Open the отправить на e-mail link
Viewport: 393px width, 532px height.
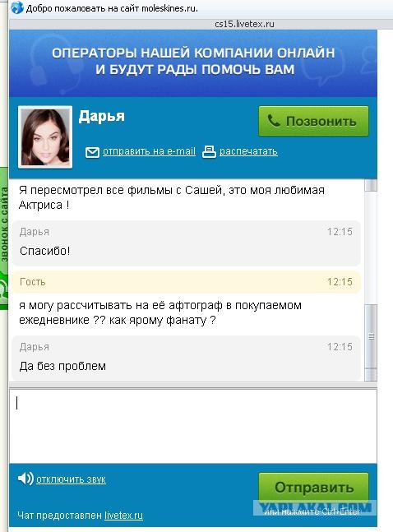[149, 151]
